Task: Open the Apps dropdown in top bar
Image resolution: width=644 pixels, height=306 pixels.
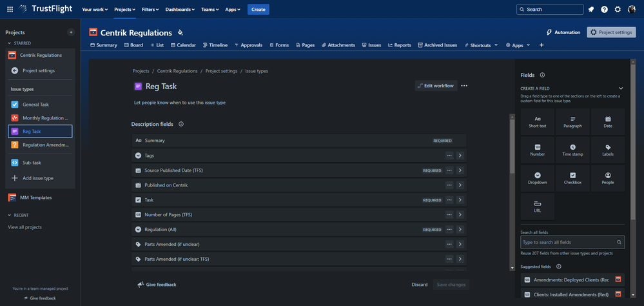Action: [233, 10]
